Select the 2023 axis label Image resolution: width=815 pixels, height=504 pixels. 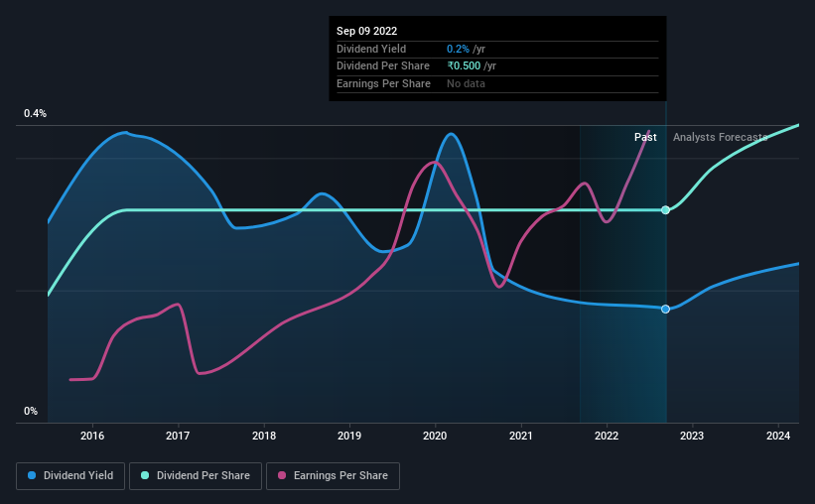pyautogui.click(x=692, y=436)
